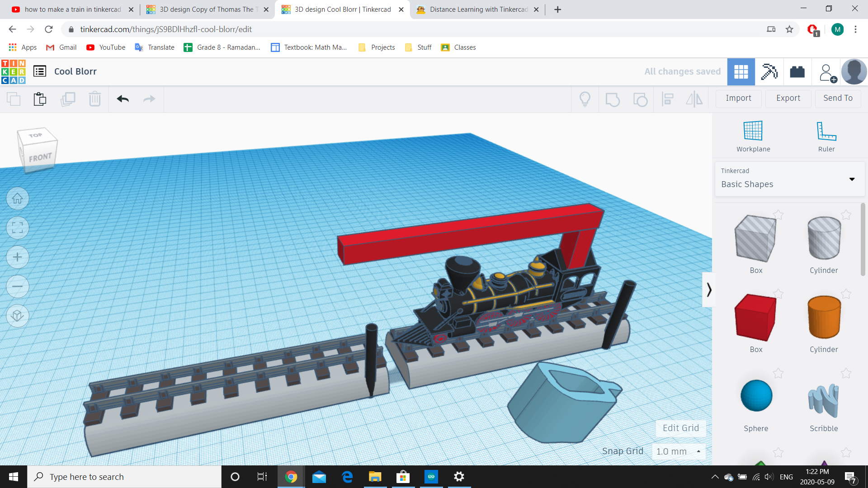The width and height of the screenshot is (868, 488).
Task: Click the Import button
Action: point(738,98)
